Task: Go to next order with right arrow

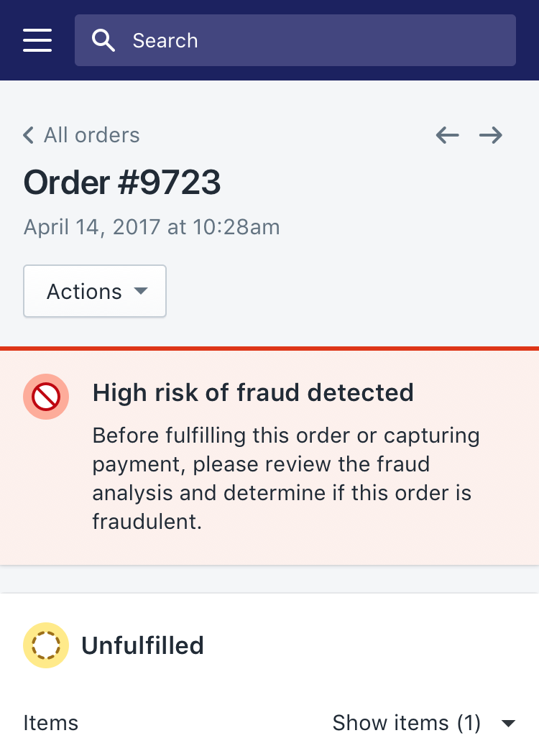Action: click(x=491, y=135)
